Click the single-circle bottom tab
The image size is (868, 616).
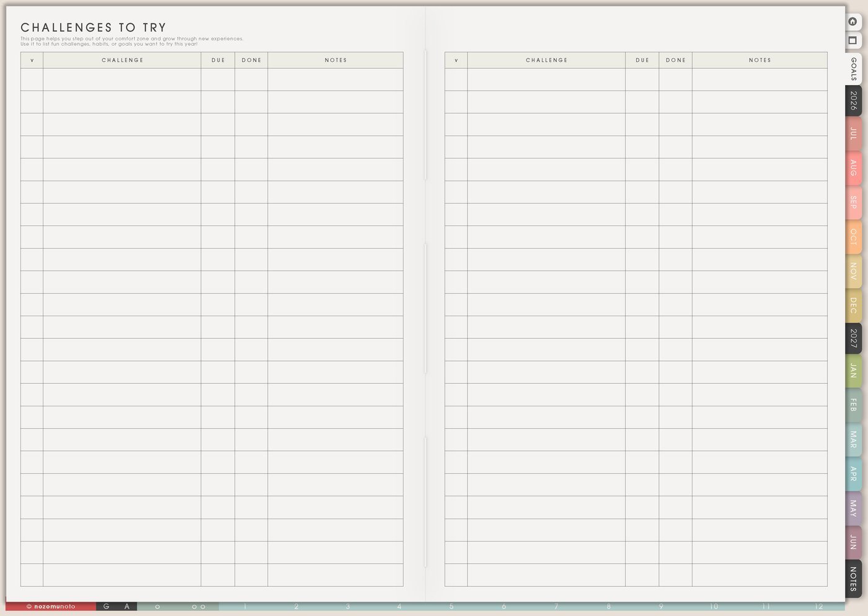point(157,607)
